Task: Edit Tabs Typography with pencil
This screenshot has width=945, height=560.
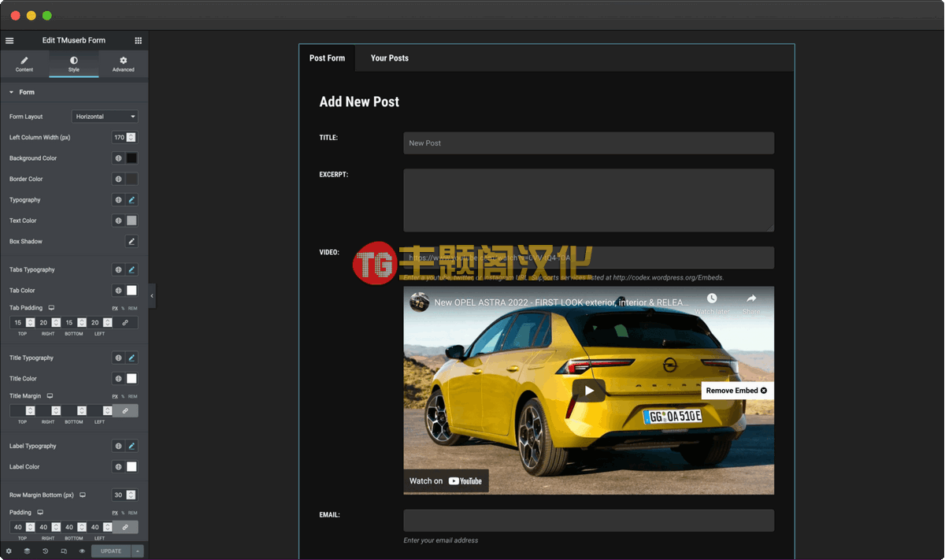Action: 132,269
